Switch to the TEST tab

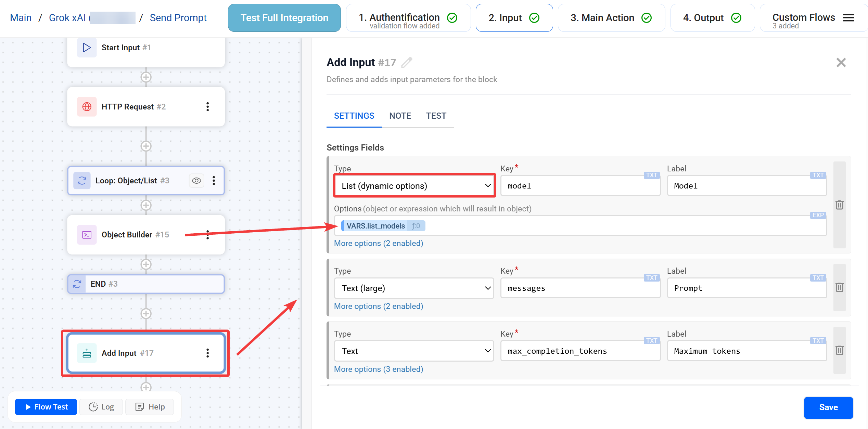[436, 116]
